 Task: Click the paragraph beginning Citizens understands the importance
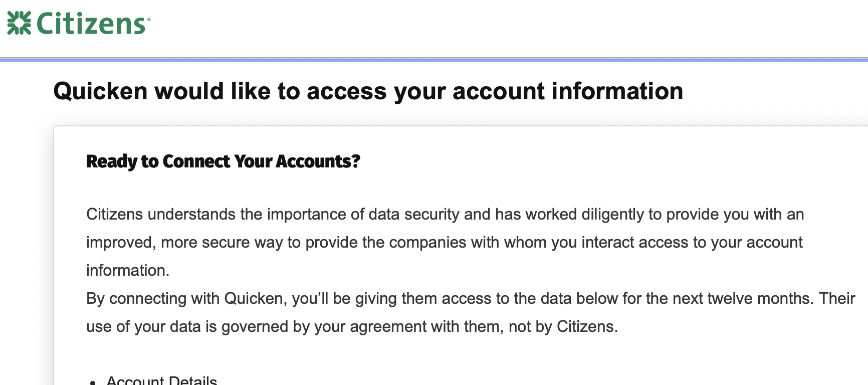445,215
